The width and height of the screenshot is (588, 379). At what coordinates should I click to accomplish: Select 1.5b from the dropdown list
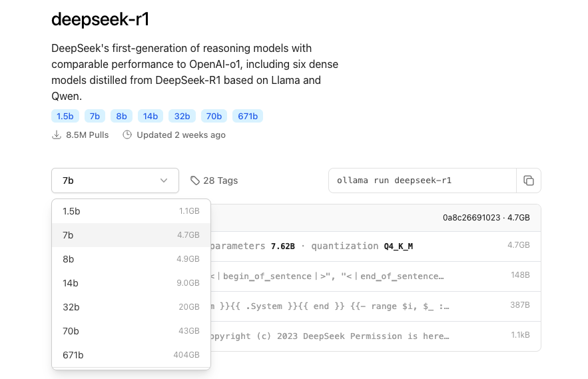tap(131, 211)
